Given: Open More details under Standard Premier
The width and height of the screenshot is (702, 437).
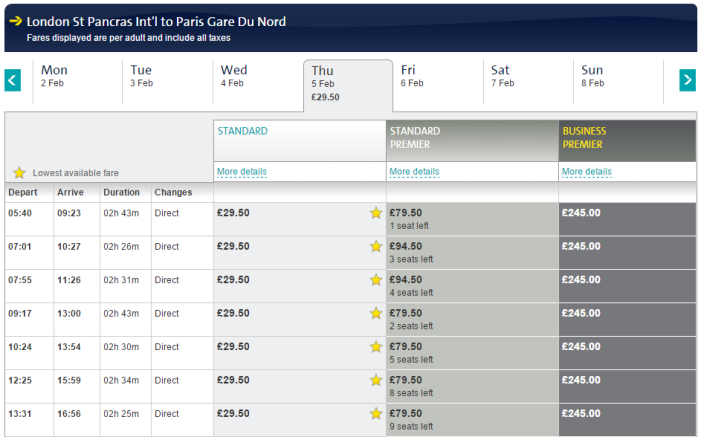Looking at the screenshot, I should pyautogui.click(x=414, y=171).
